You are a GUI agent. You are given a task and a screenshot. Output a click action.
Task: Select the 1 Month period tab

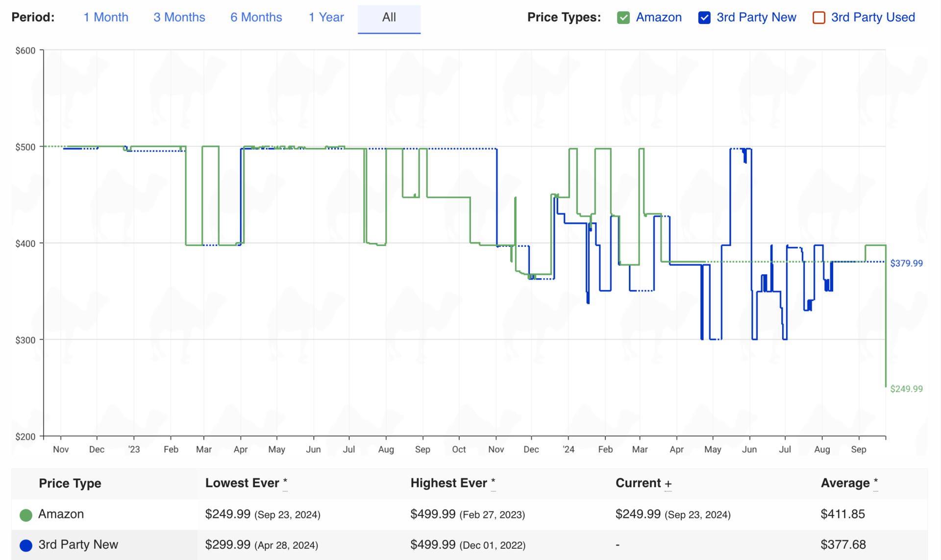coord(106,18)
